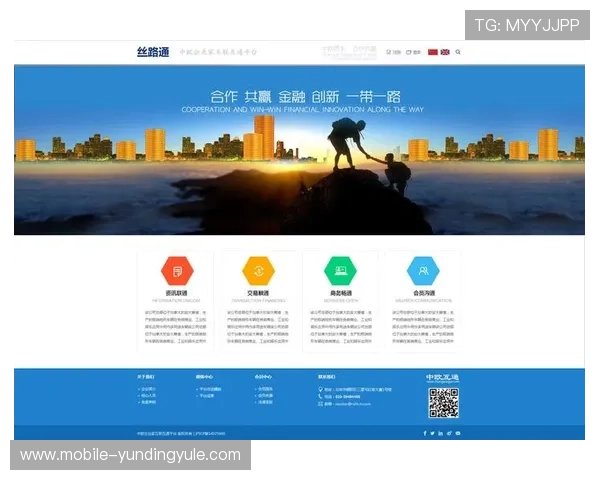Click the orange hexagon transaction icon
Viewport: 600px width, 480px height.
click(x=259, y=271)
